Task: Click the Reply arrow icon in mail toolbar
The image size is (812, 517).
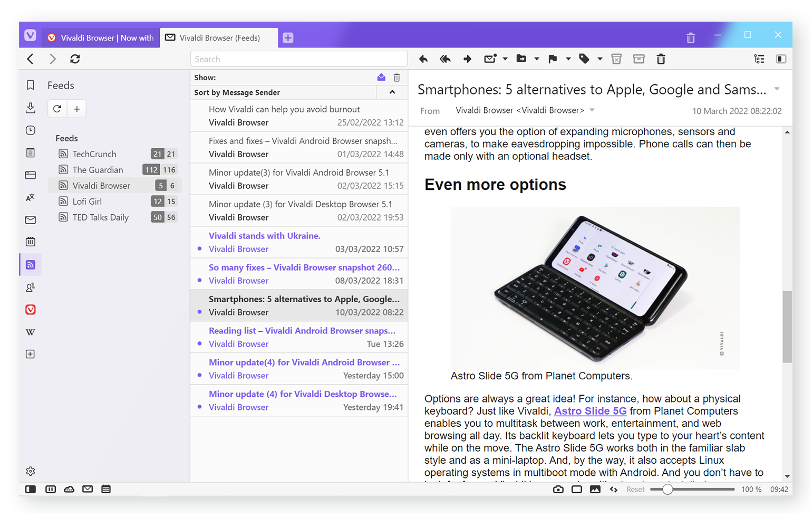Action: (x=423, y=59)
